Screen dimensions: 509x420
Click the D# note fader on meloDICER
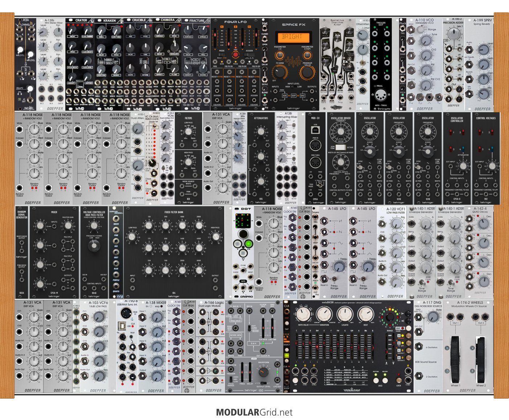tap(317, 347)
